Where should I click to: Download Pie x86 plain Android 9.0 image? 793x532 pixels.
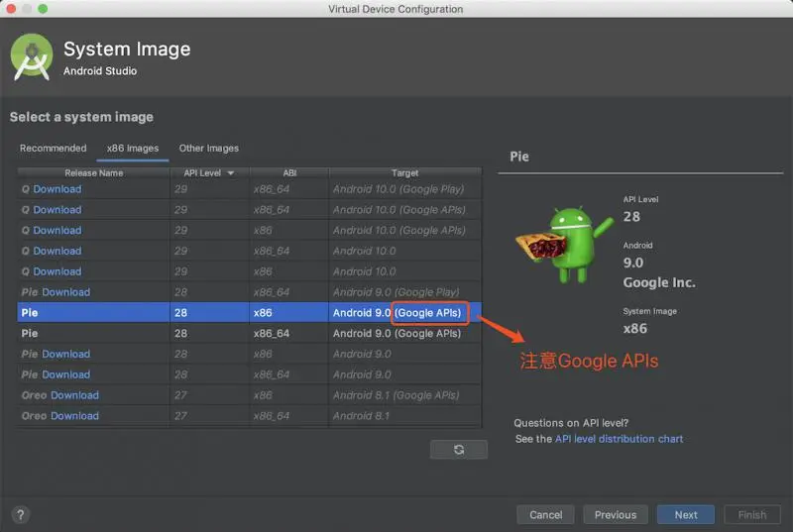click(x=65, y=354)
